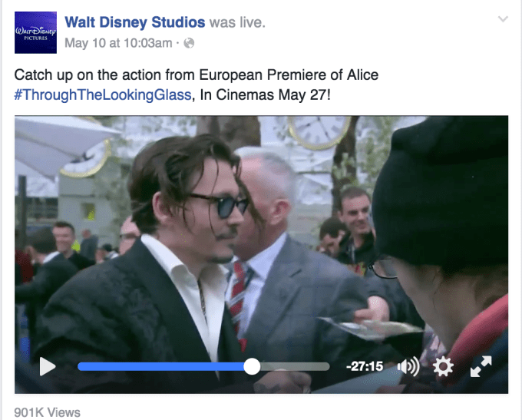Click the Walt Disney Pictures profile logo
Screen dimensions: 522x420
pyautogui.click(x=35, y=33)
